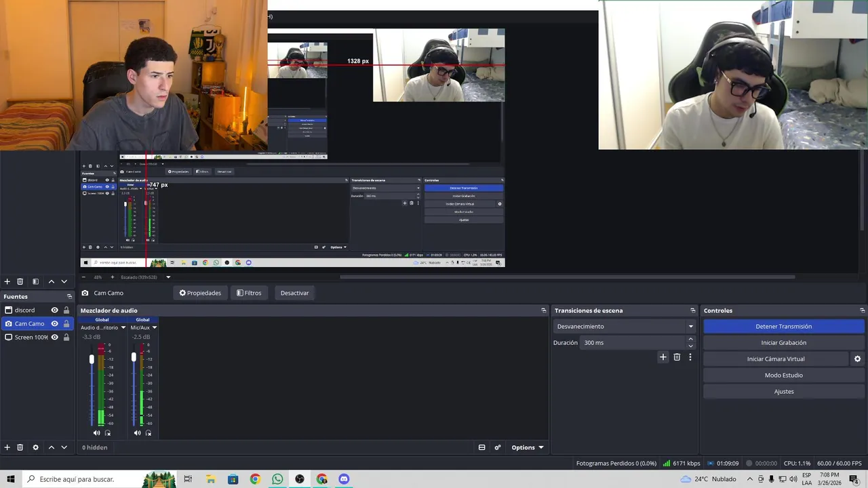Toggle the lock on the Cam Camo source
The image size is (868, 488).
point(66,324)
